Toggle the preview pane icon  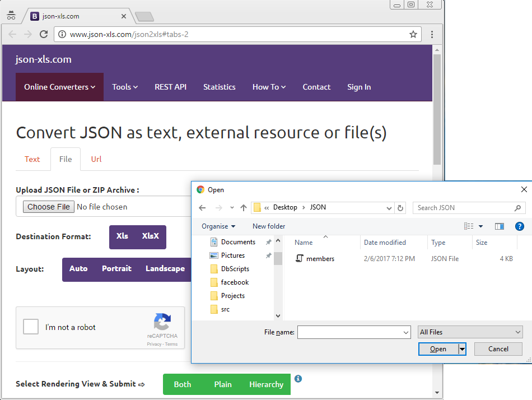tap(500, 226)
